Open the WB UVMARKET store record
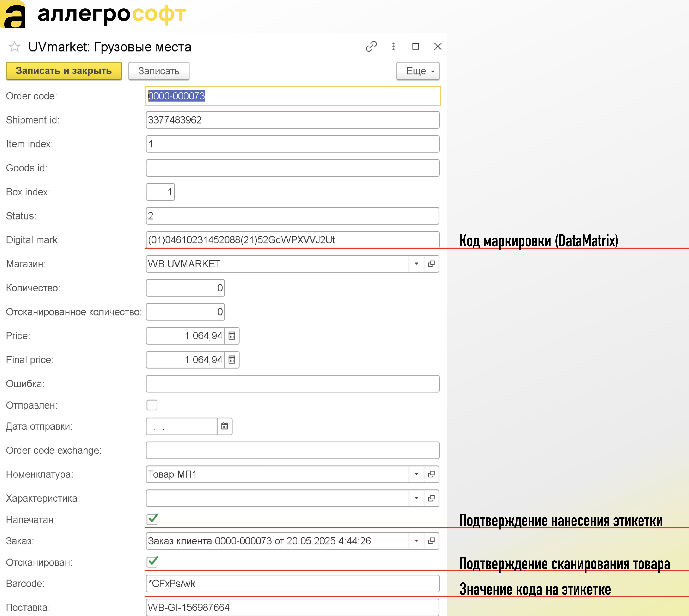The width and height of the screenshot is (689, 616). tap(431, 264)
